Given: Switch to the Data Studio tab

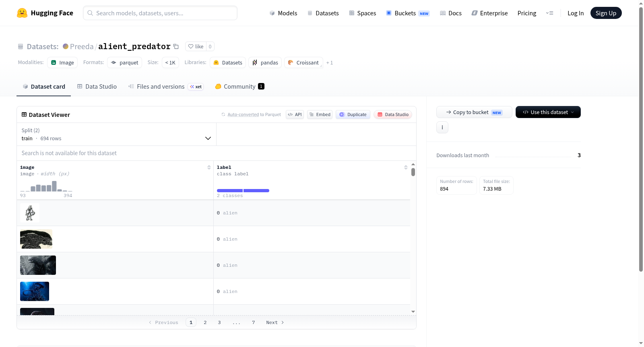Looking at the screenshot, I should [97, 86].
